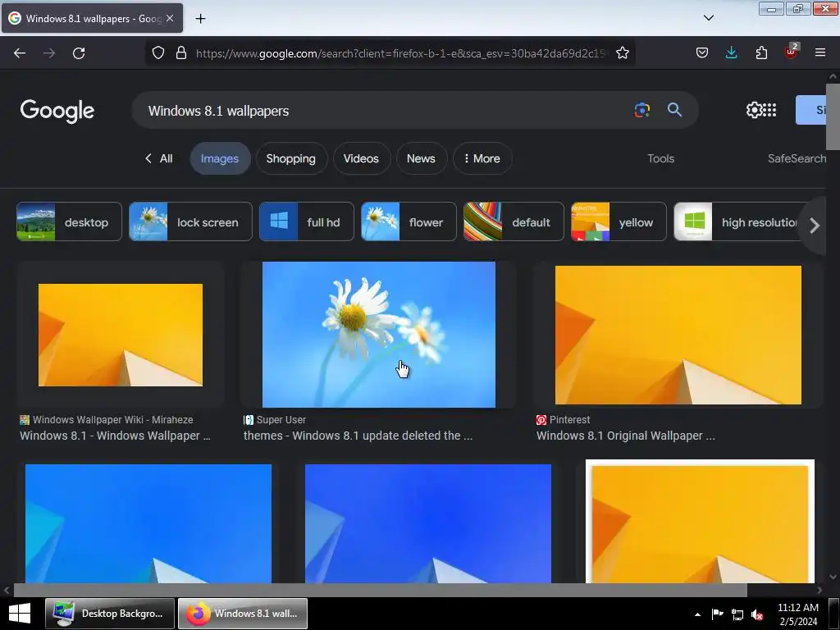Filter results by default chip
Image resolution: width=840 pixels, height=630 pixels.
(514, 221)
